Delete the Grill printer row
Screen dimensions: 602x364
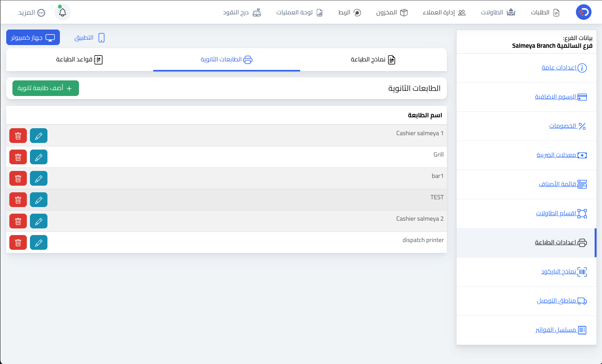pyautogui.click(x=18, y=157)
